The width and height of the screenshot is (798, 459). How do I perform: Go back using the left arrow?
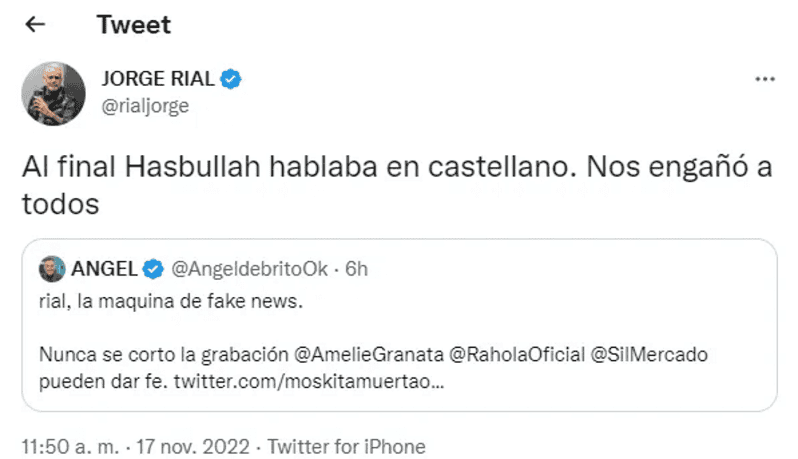(36, 26)
